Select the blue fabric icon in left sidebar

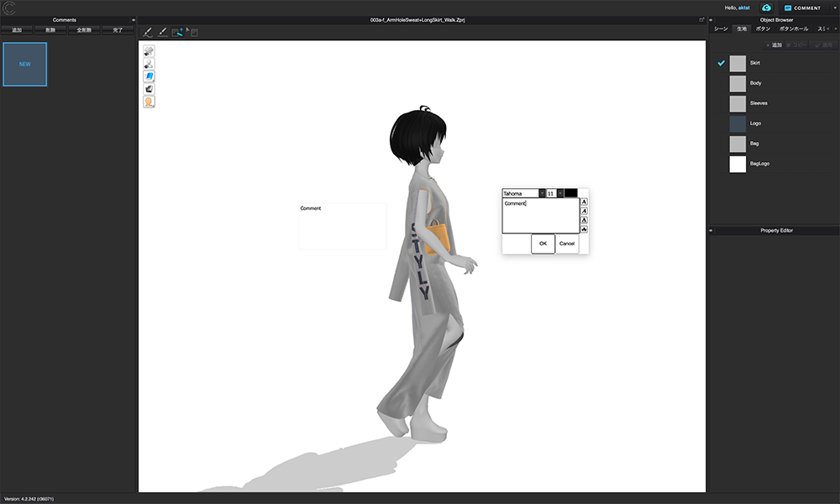pyautogui.click(x=149, y=76)
